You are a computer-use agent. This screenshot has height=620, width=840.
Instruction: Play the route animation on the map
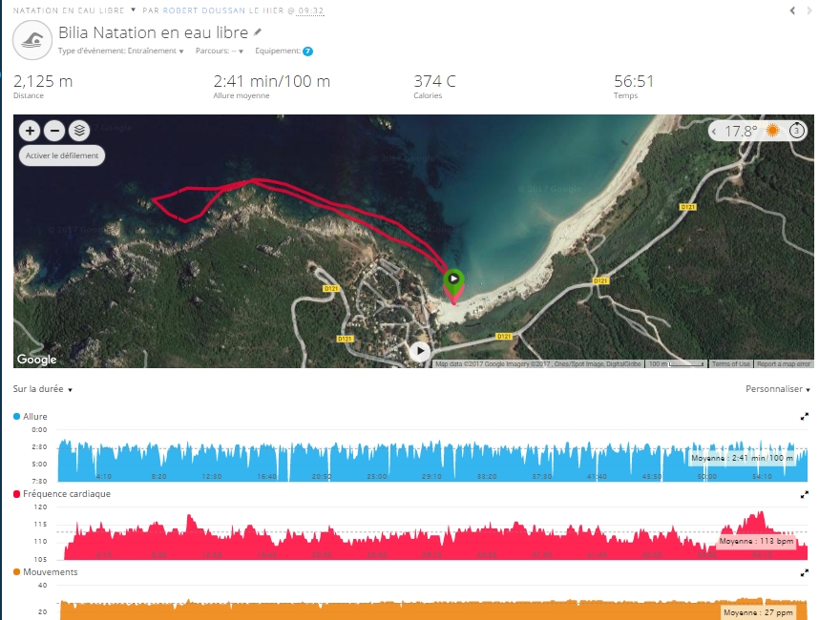(x=419, y=351)
